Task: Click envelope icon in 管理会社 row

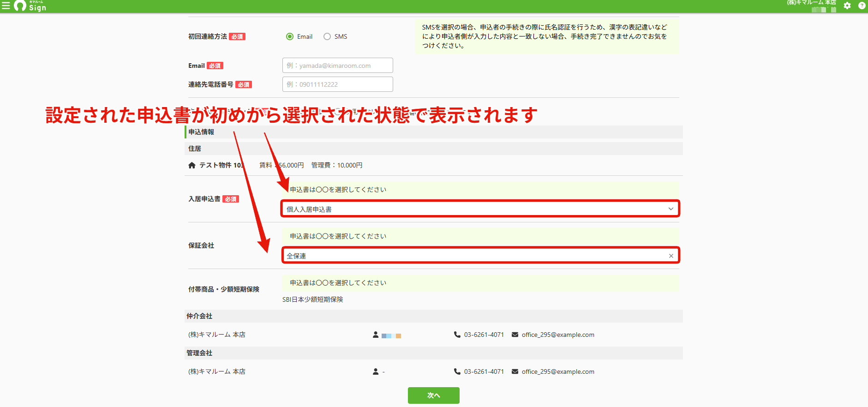Action: [515, 371]
